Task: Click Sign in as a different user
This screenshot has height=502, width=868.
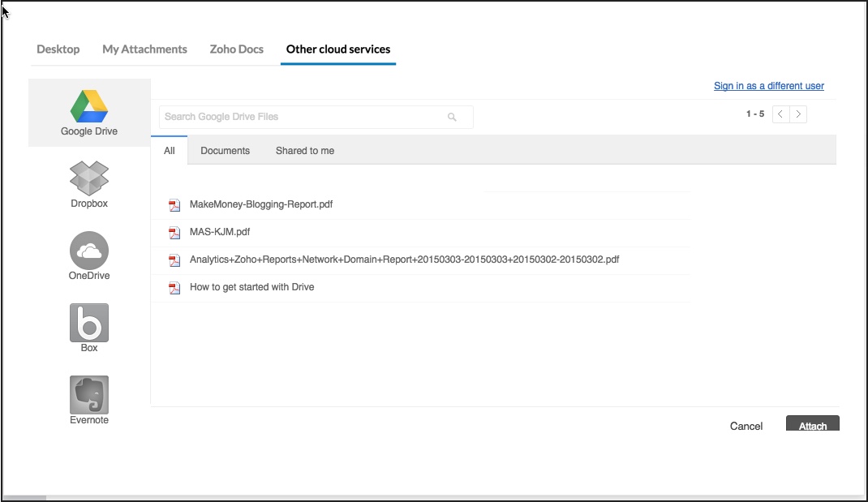Action: click(x=768, y=86)
